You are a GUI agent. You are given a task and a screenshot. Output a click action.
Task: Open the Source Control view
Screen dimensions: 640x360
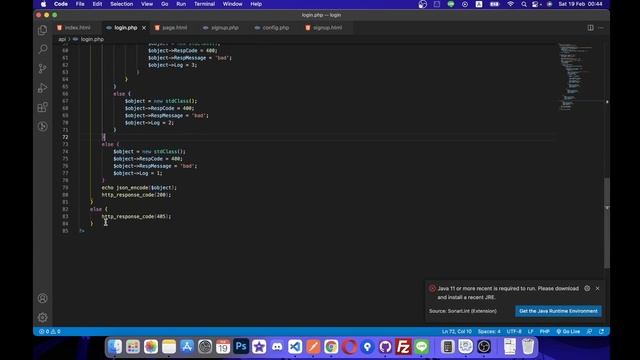[x=42, y=69]
